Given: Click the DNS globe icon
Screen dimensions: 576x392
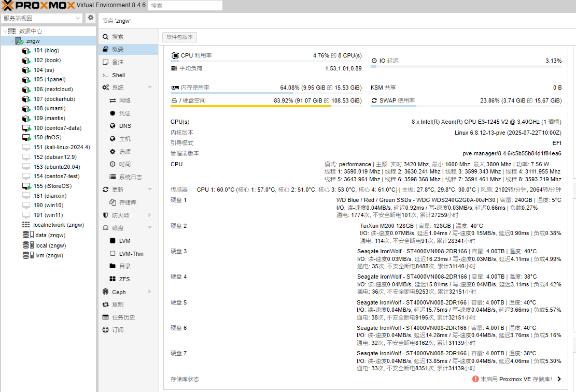Looking at the screenshot, I should click(x=113, y=126).
